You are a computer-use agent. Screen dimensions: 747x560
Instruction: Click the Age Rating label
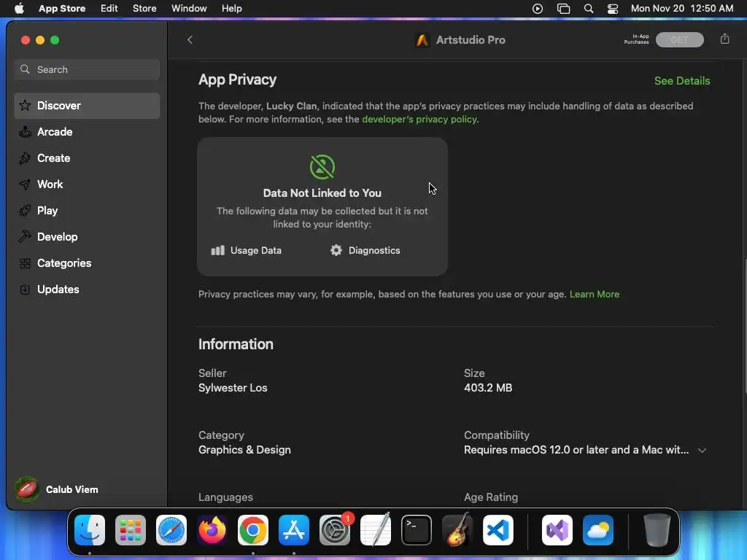tap(491, 497)
